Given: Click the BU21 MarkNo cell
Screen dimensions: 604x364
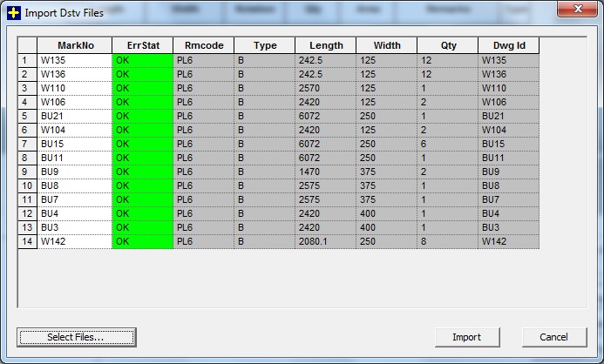Looking at the screenshot, I should tap(74, 116).
